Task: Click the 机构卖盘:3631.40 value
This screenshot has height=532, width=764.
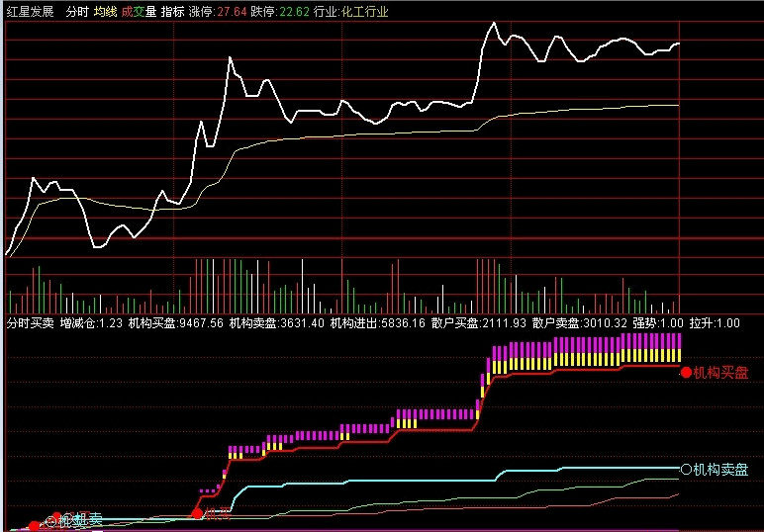Action: click(x=277, y=323)
